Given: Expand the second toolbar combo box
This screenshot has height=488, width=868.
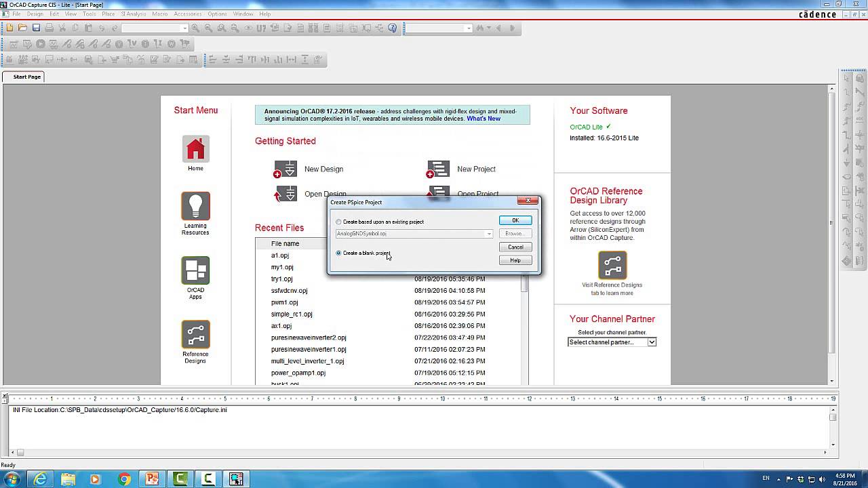Looking at the screenshot, I should tap(469, 28).
